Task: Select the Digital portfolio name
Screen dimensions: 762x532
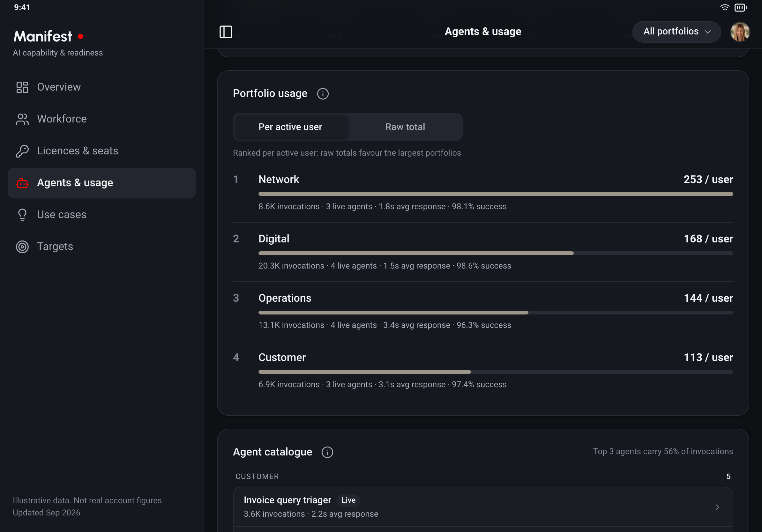Action: [x=274, y=239]
